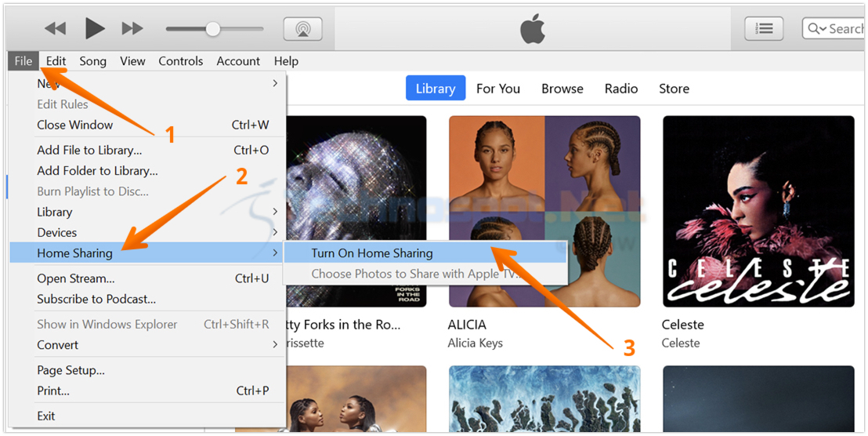This screenshot has width=868, height=436.
Task: Click the Play button
Action: [96, 28]
